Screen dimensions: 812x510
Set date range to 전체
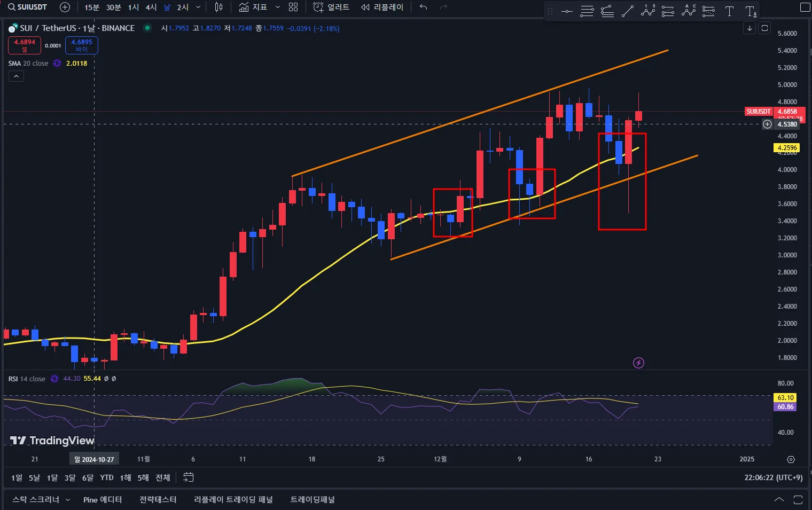(163, 477)
